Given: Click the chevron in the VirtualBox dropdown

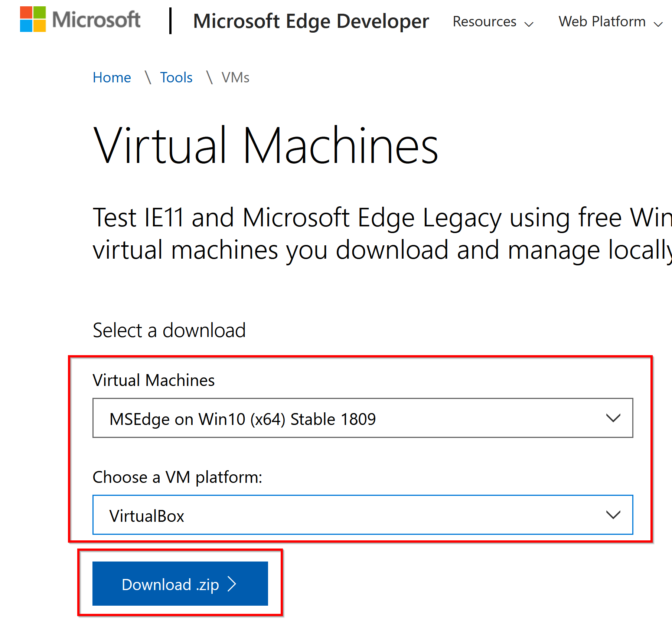Looking at the screenshot, I should point(613,515).
